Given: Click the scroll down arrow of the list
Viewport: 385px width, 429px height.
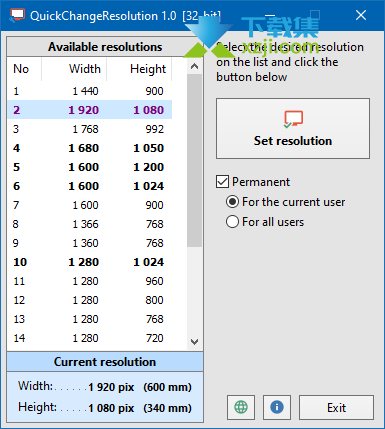Looking at the screenshot, I should 195,342.
